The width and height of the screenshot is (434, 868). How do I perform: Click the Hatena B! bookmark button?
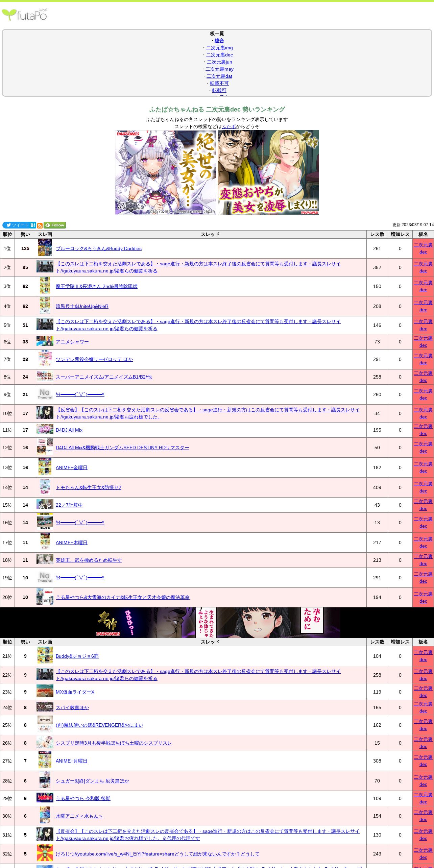[33, 225]
